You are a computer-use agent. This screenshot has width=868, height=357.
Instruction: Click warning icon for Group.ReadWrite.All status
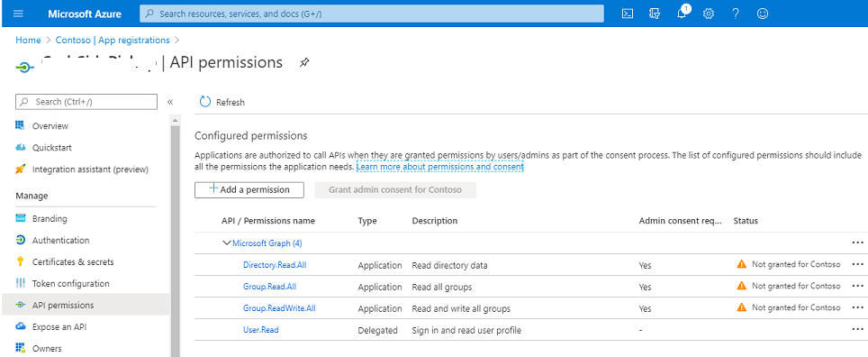[x=742, y=307]
